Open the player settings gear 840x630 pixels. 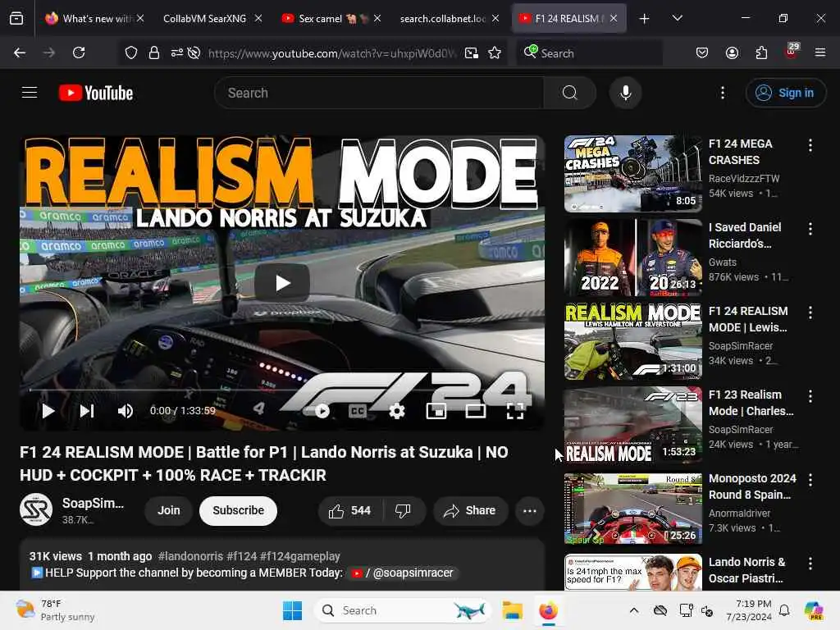[x=396, y=411]
